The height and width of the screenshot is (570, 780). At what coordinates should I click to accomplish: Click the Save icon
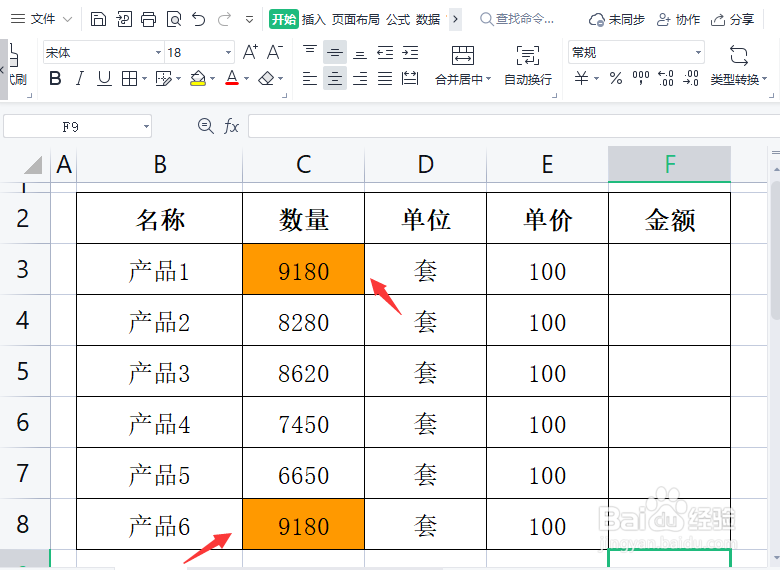(98, 19)
